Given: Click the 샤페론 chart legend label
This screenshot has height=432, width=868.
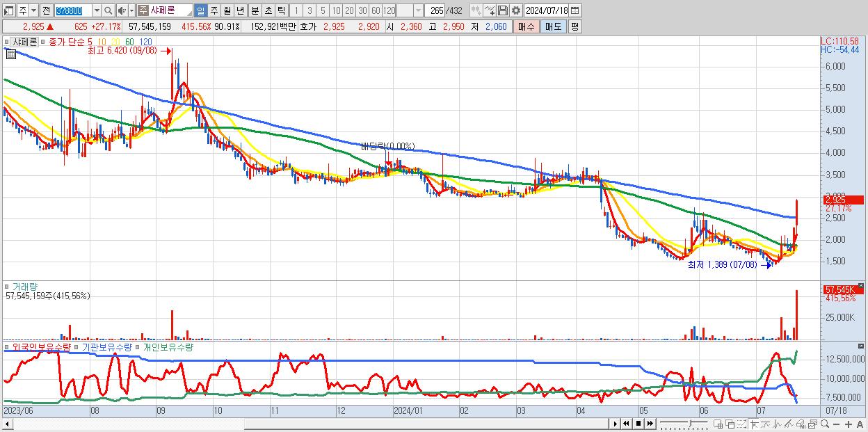Looking at the screenshot, I should [25, 42].
